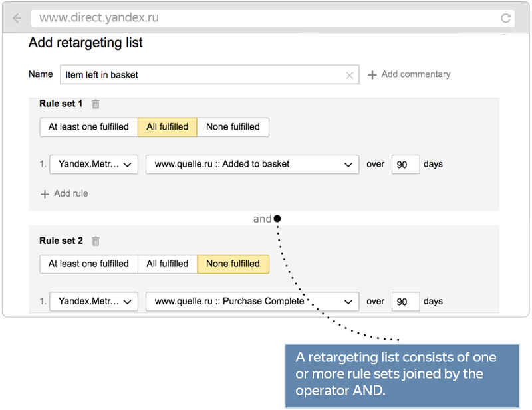Click the Add rule link
The image size is (532, 410).
coord(71,193)
